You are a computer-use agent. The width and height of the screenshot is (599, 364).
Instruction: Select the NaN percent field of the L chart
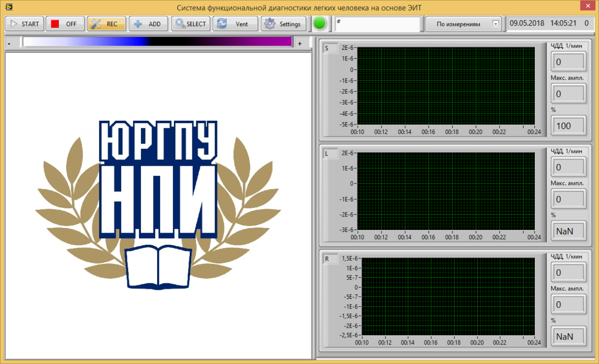tap(568, 231)
